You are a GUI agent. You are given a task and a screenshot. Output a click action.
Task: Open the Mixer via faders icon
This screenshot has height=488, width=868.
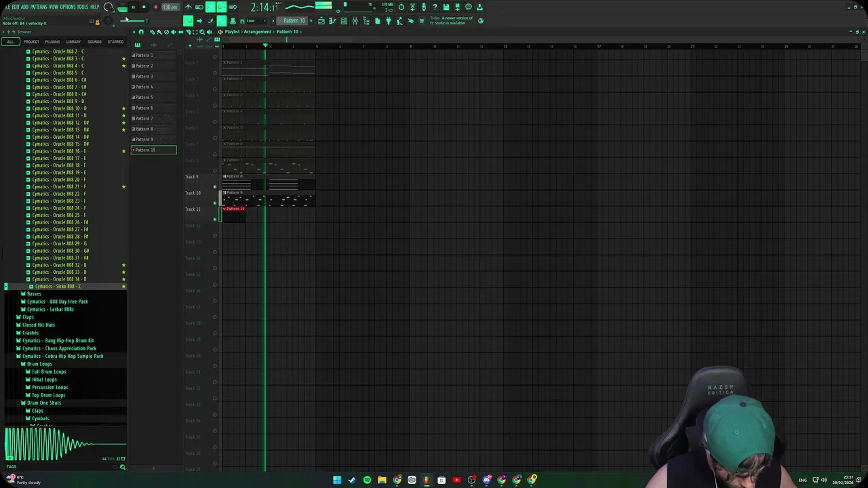pos(355,20)
